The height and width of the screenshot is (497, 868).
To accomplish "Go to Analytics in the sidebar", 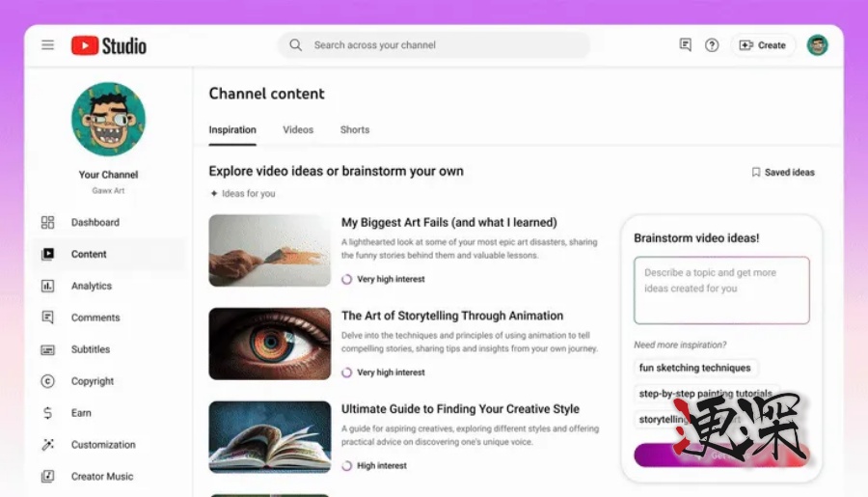I will click(x=92, y=287).
